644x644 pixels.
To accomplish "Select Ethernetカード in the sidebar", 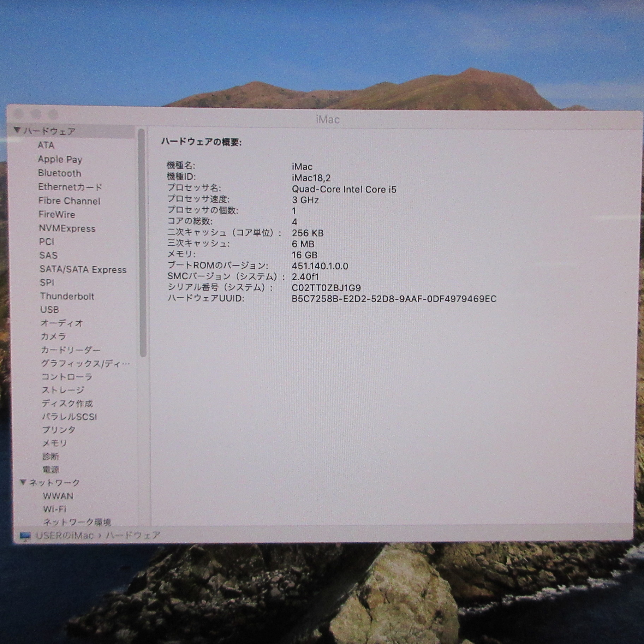I will (70, 187).
